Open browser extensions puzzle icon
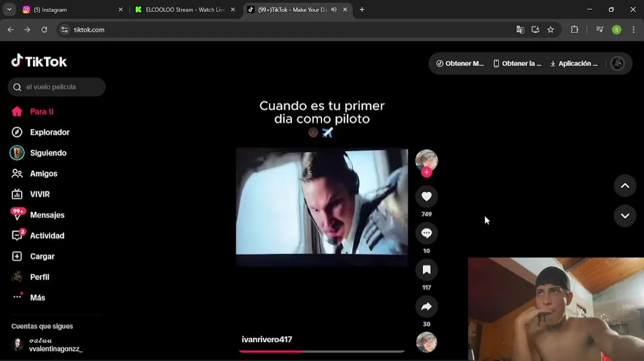 [575, 30]
